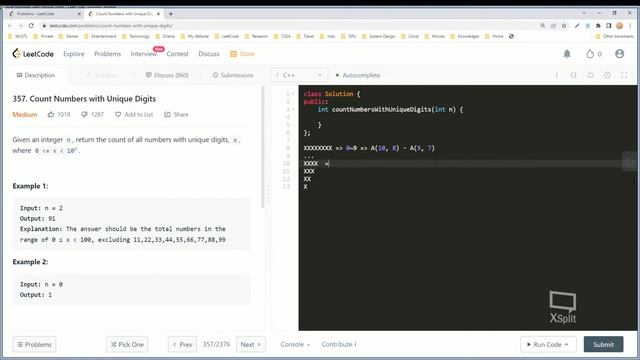Open browser extensions puzzle icon
The width and height of the screenshot is (640, 360).
[x=598, y=25]
